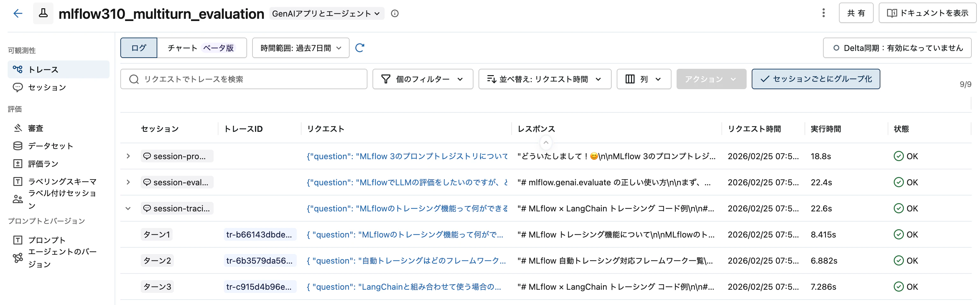This screenshot has width=980, height=305.
Task: Switch to the ログ tab
Action: coord(138,47)
